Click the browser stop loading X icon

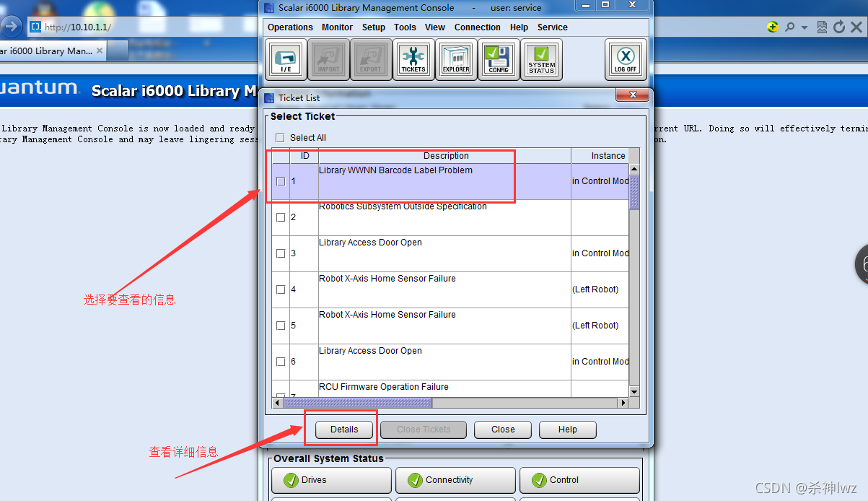coord(856,27)
